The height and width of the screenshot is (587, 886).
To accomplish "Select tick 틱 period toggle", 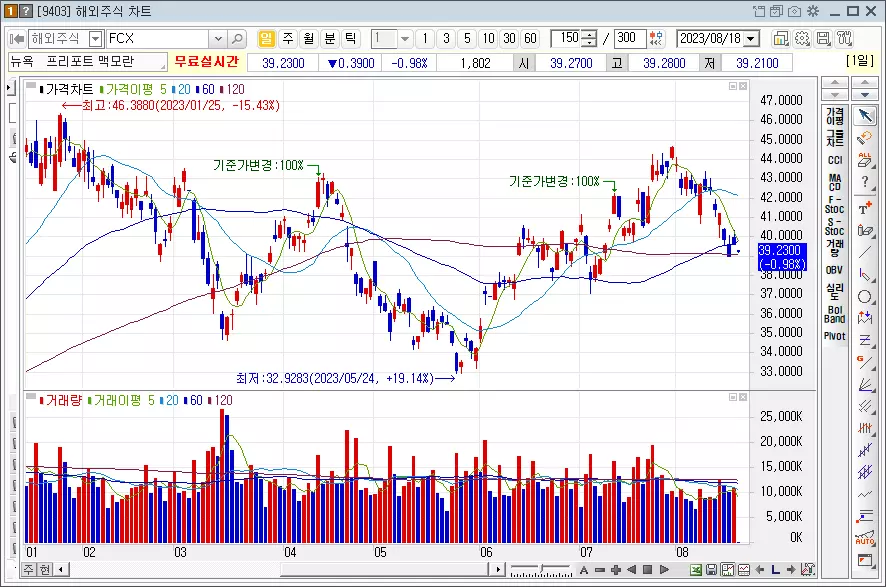I will click(351, 38).
